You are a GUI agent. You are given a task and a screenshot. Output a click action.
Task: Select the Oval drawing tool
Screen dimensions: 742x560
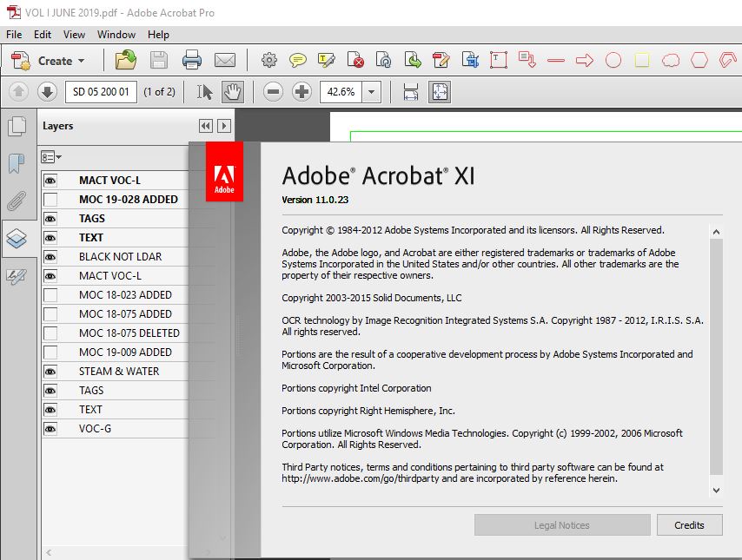pos(613,61)
